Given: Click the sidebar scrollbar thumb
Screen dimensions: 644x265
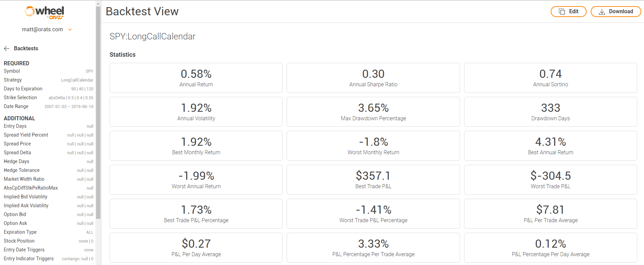Looking at the screenshot, I should point(98,113).
